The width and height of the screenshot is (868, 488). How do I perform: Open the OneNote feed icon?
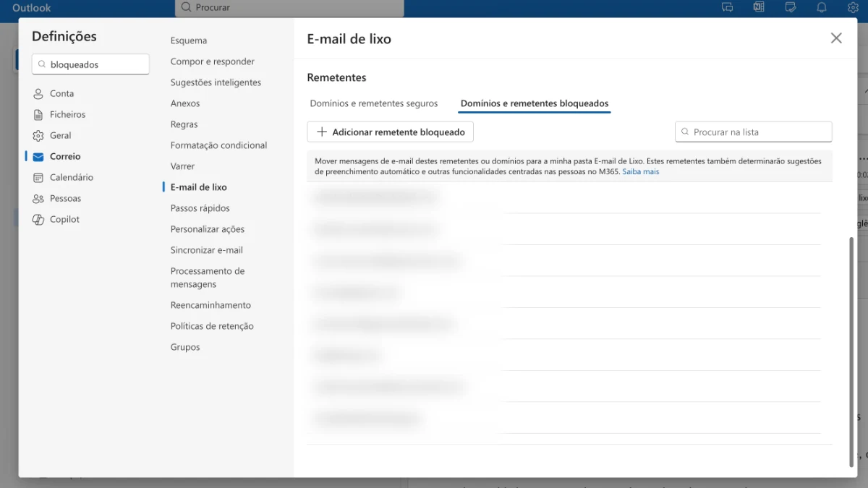(759, 7)
